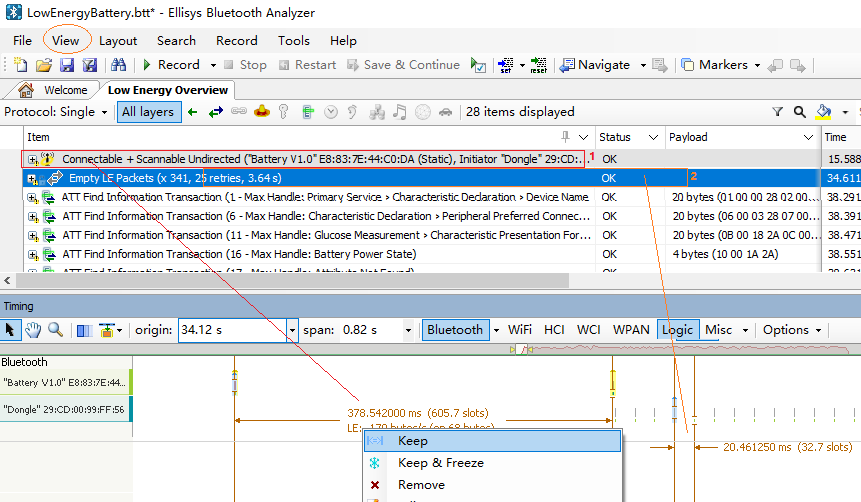
Task: Open the Record dropdown arrow
Action: 213,65
